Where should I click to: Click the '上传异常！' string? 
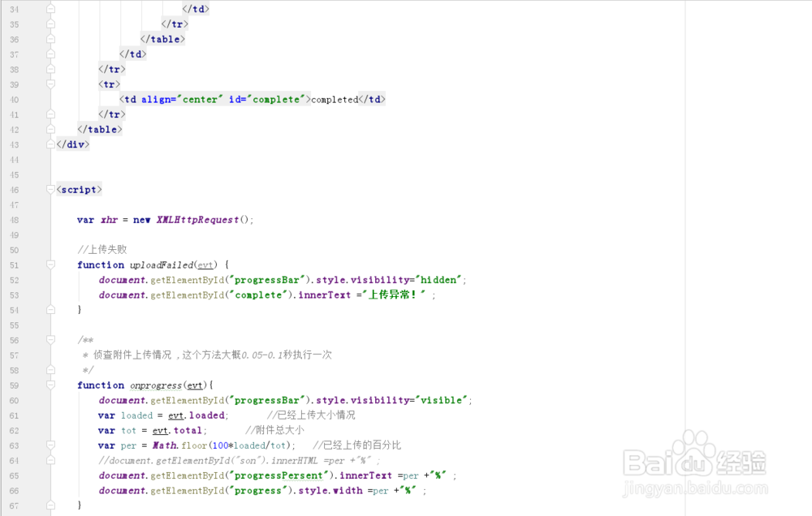(x=394, y=295)
